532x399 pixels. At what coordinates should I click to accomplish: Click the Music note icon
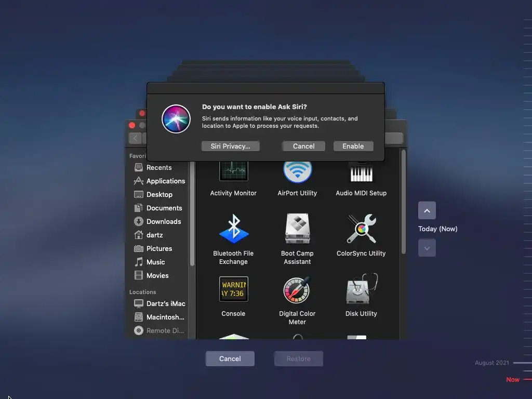(138, 262)
